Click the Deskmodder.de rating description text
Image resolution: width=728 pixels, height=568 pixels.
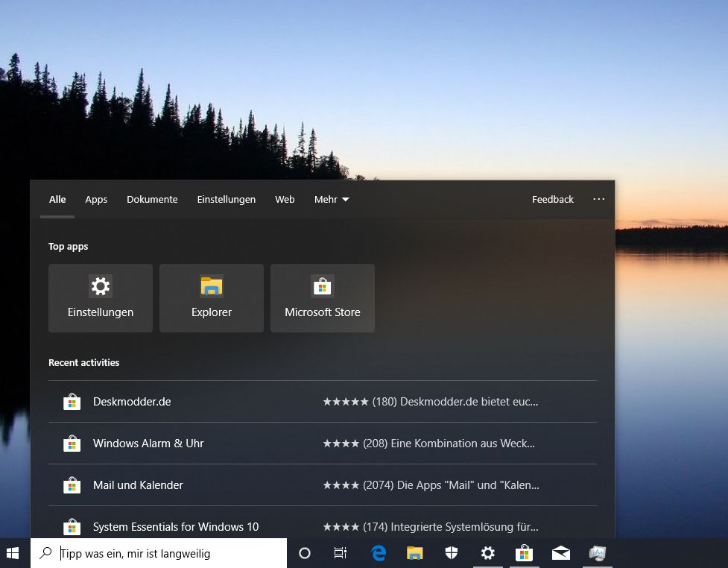click(x=431, y=402)
